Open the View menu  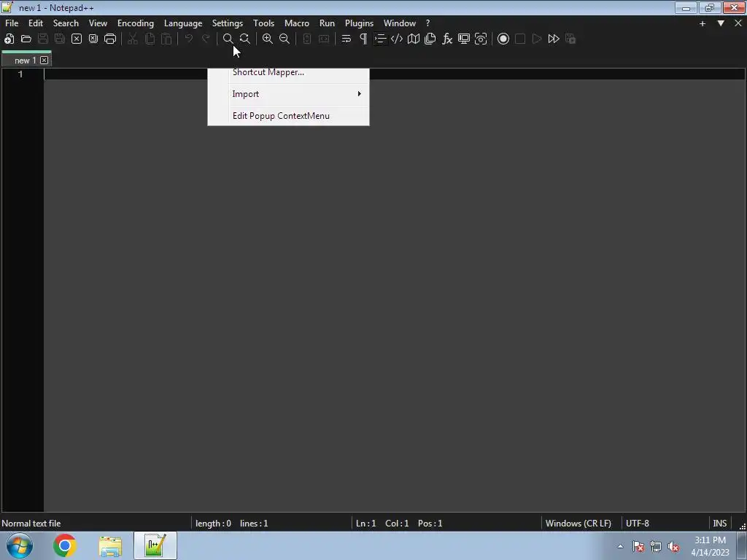[x=98, y=23]
